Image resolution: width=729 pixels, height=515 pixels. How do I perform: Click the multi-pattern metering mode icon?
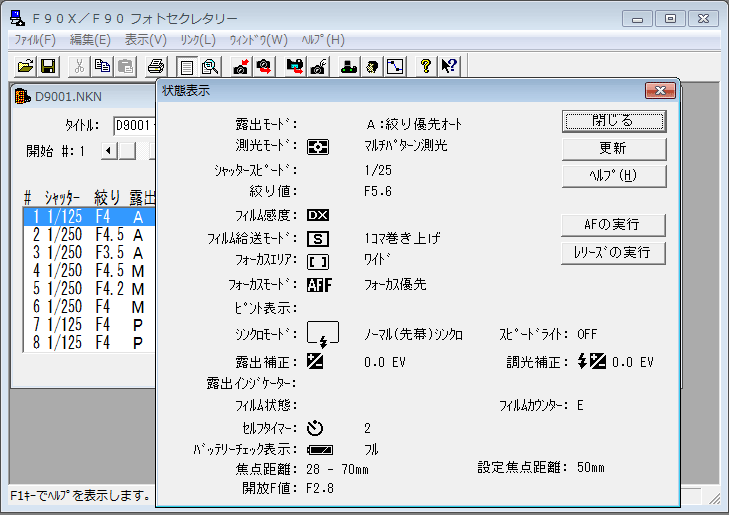318,147
